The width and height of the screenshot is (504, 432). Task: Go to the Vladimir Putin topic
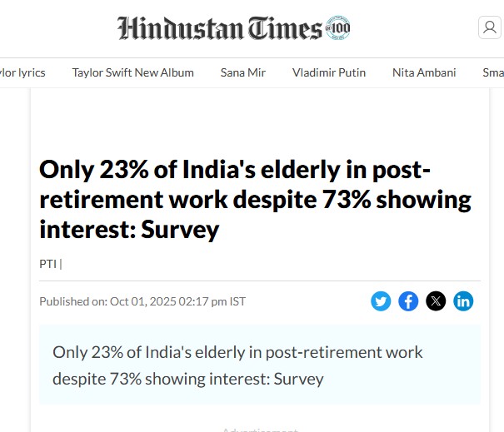coord(329,72)
